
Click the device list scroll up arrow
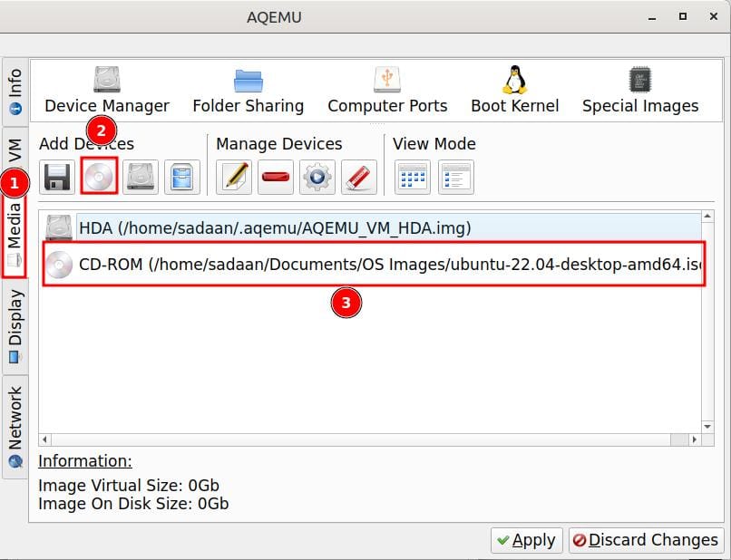click(707, 217)
